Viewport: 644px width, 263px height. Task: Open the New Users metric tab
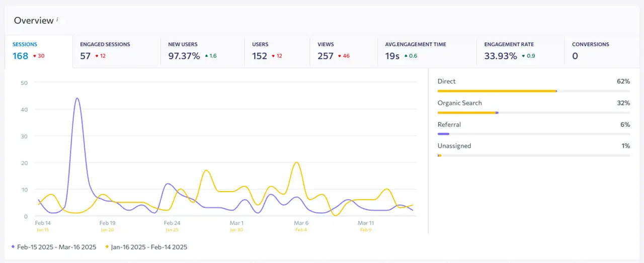(x=202, y=51)
